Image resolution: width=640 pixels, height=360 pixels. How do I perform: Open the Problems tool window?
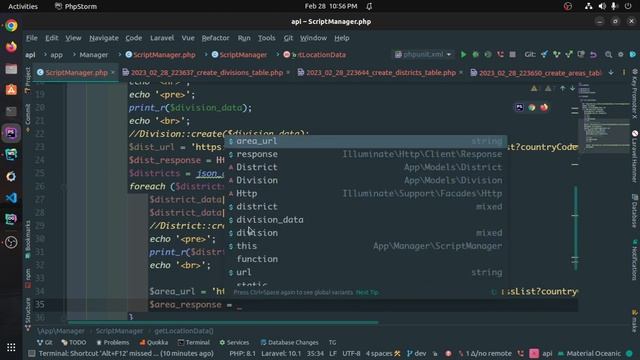click(x=113, y=342)
